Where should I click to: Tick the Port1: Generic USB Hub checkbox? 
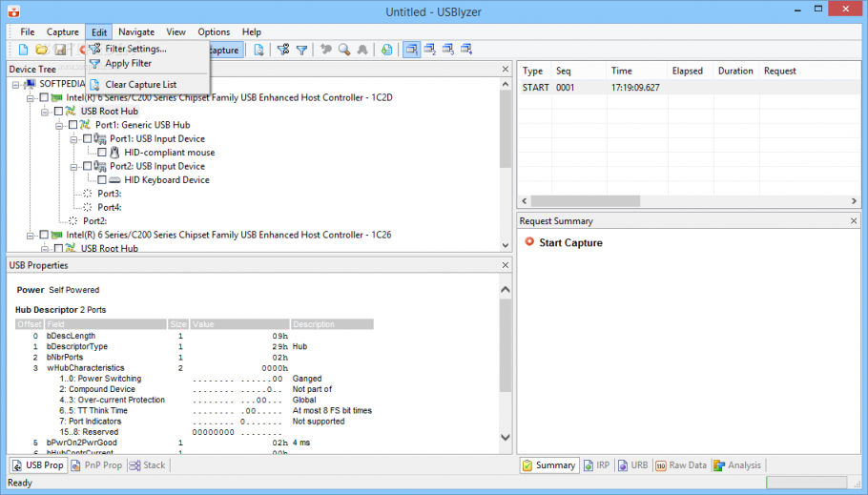coord(73,125)
